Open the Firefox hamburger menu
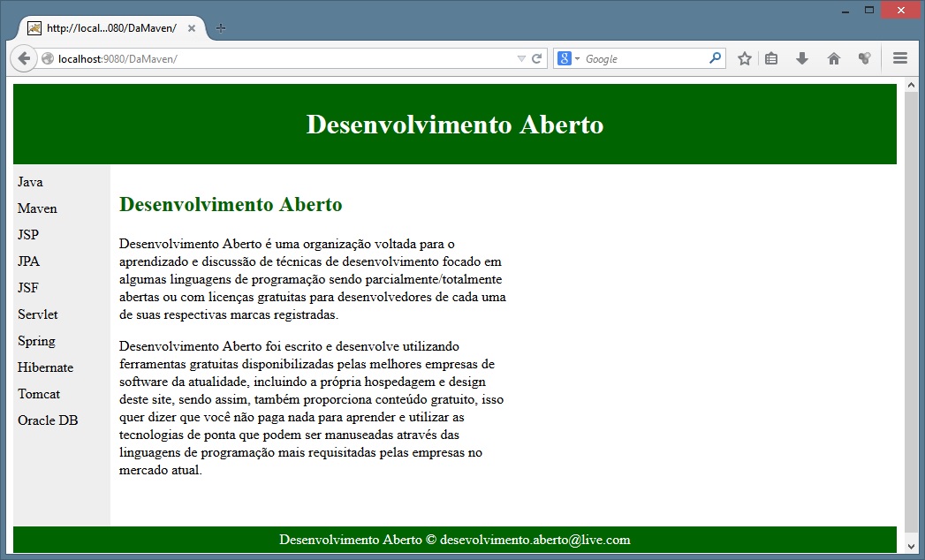This screenshot has height=560, width=925. [x=900, y=58]
